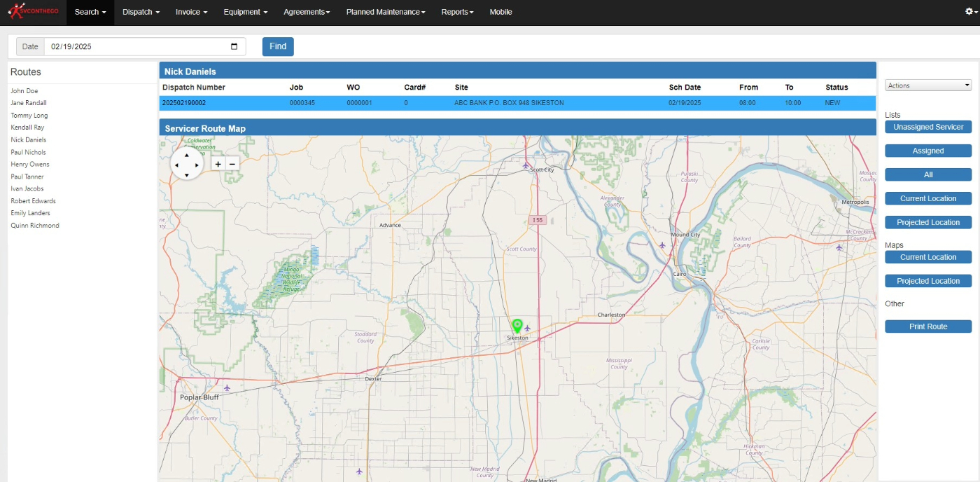Click dispatch number 202502190002
Viewport: 980px width, 482px height.
[184, 103]
